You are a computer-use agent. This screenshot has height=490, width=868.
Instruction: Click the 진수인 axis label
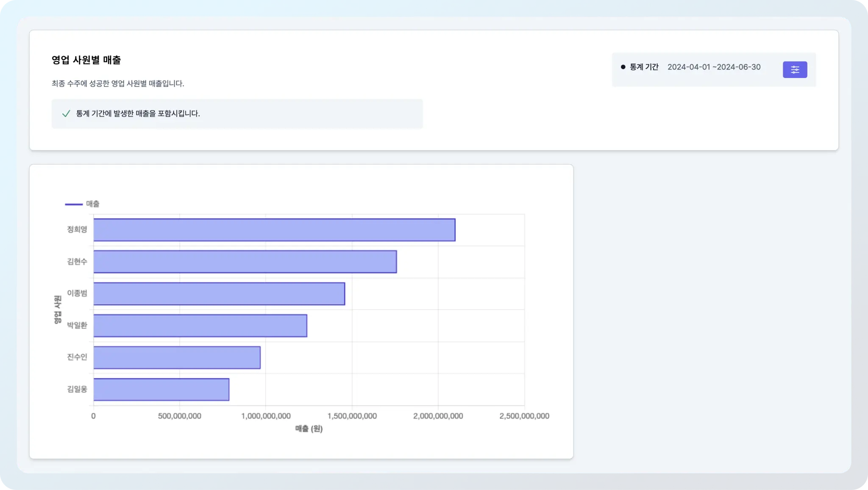point(77,357)
